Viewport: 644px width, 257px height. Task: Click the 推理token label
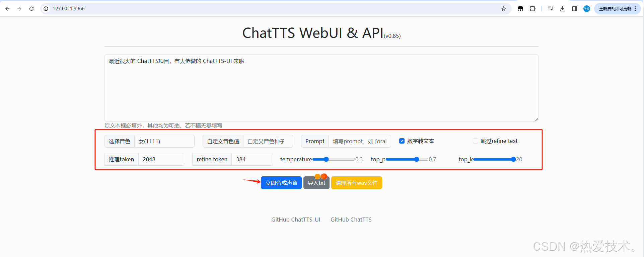[x=121, y=159]
